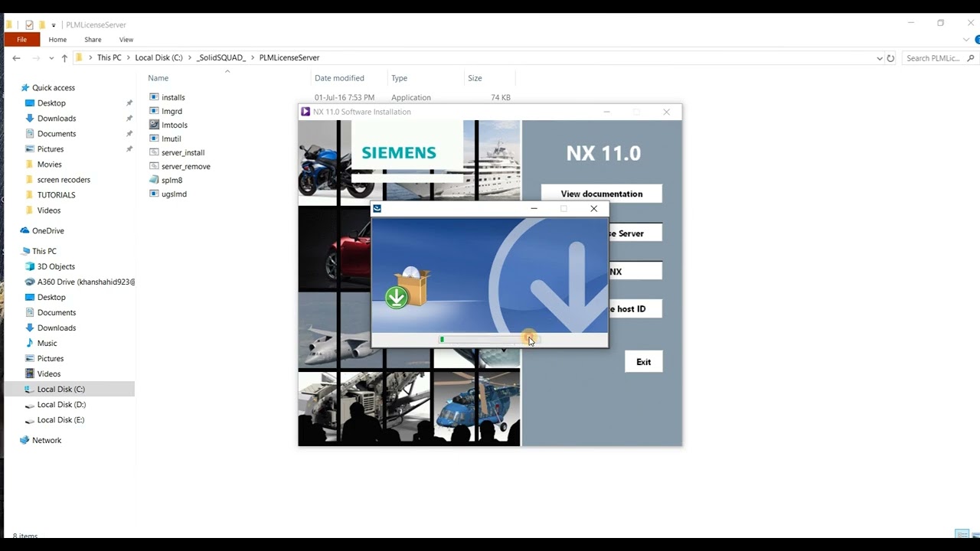Switch to the Home ribbon tab

(57, 39)
